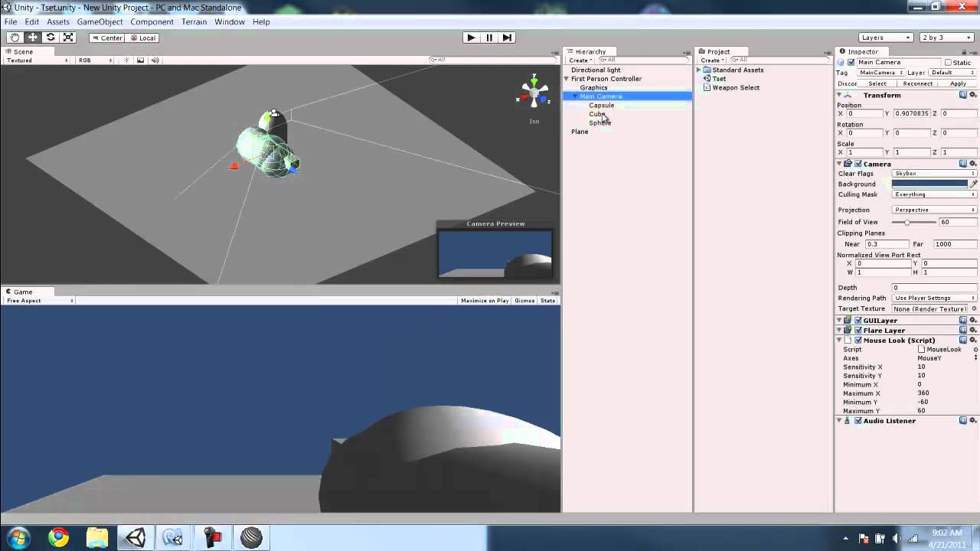980x551 pixels.
Task: Select the Hand tool in toolbar
Action: click(x=15, y=37)
